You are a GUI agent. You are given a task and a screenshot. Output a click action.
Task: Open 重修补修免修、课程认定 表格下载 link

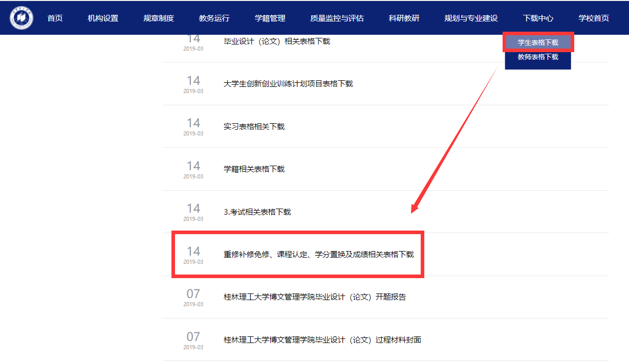point(318,254)
